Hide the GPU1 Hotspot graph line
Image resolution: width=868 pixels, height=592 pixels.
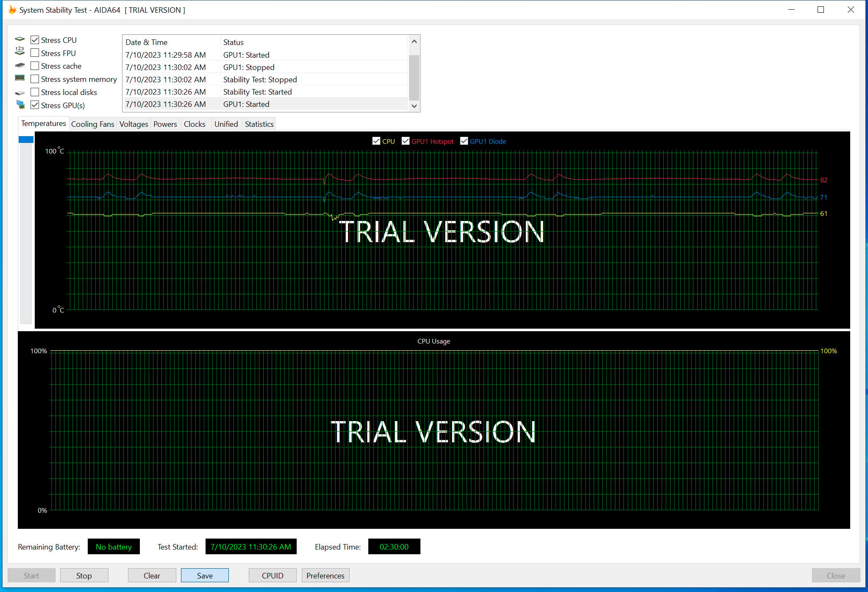coord(405,141)
